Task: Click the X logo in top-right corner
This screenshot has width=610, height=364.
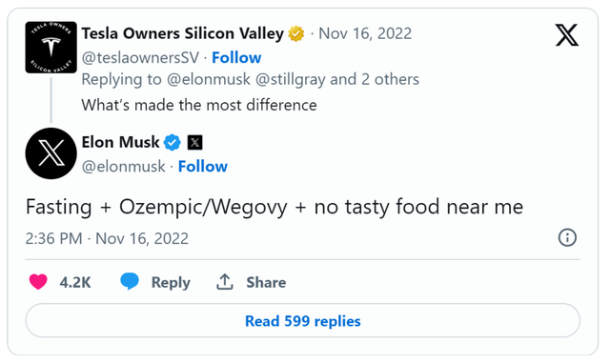Action: coord(567,35)
